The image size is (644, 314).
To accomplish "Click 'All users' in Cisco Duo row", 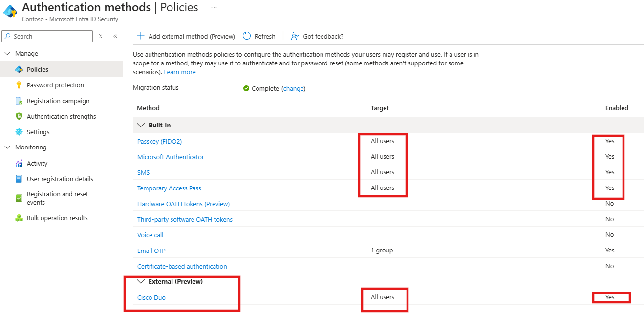I will coord(383,297).
